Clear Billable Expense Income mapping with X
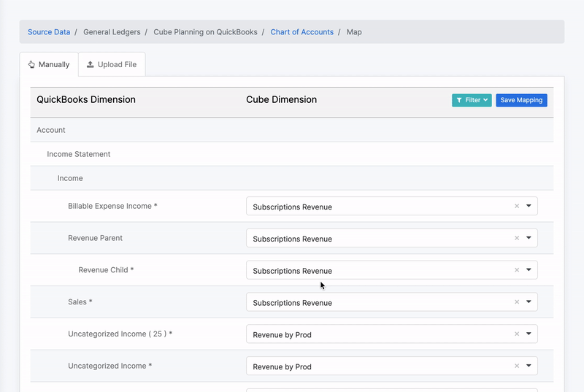 pyautogui.click(x=517, y=206)
